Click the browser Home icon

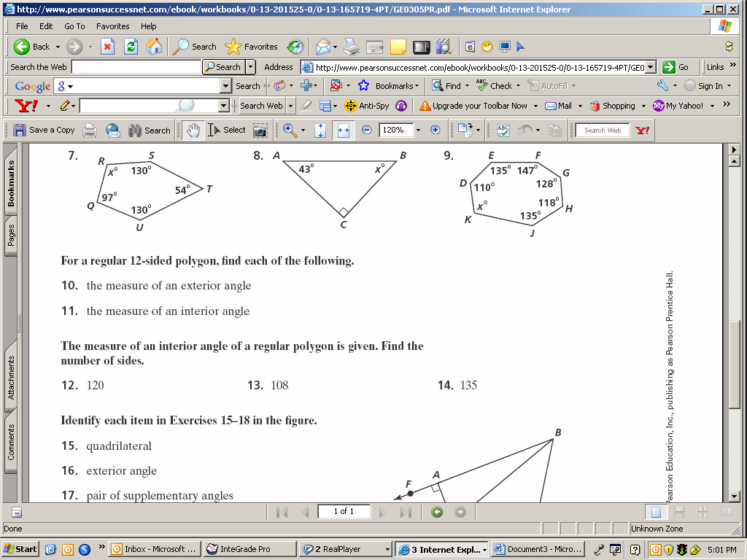tap(154, 47)
